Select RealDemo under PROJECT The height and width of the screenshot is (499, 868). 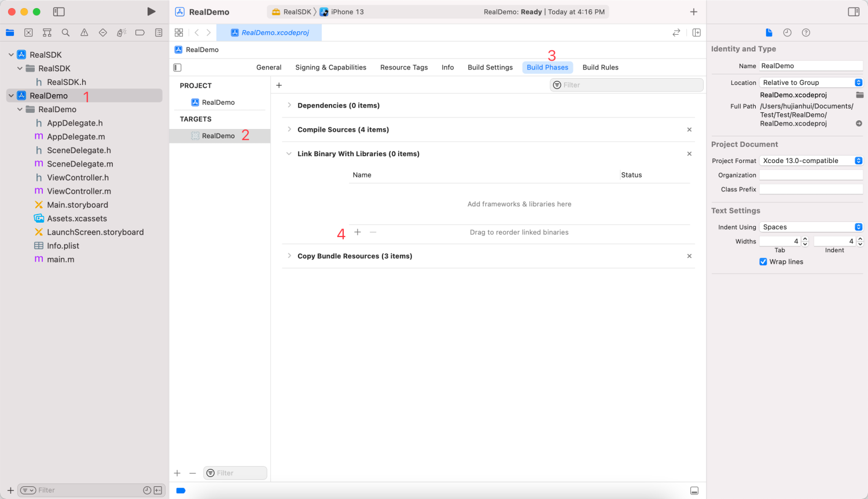219,102
